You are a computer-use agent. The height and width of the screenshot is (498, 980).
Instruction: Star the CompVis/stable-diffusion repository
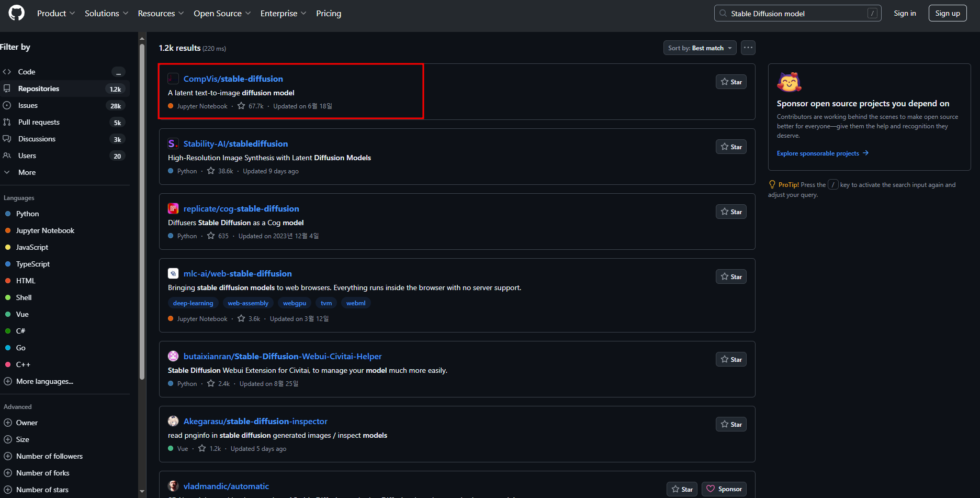point(731,82)
